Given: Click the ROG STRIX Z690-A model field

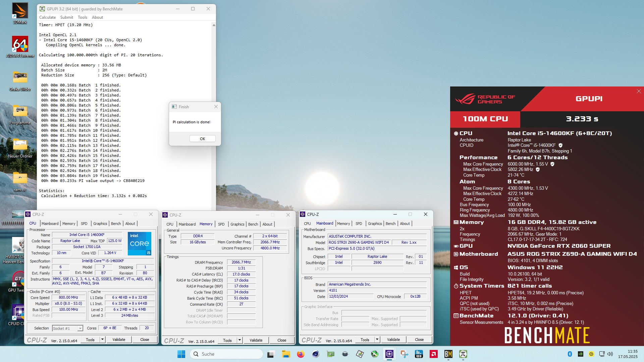Looking at the screenshot, I should 359,242.
